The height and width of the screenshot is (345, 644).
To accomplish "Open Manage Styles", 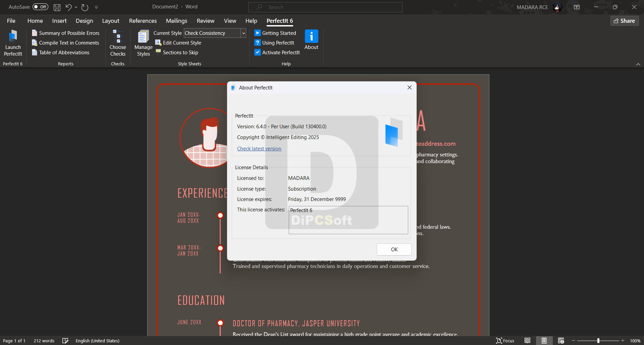I will pos(143,43).
